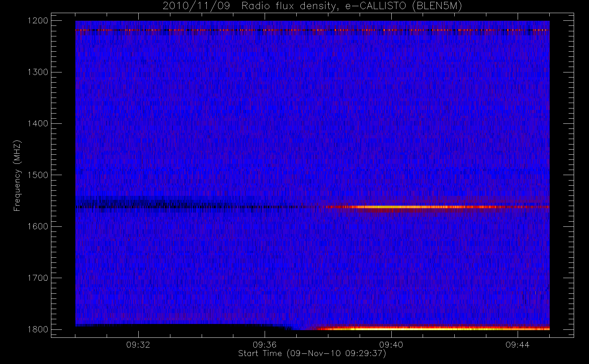This screenshot has width=589, height=364.
Task: Click the 'Frequency (MHZ)' axis label
Action: tap(17, 175)
